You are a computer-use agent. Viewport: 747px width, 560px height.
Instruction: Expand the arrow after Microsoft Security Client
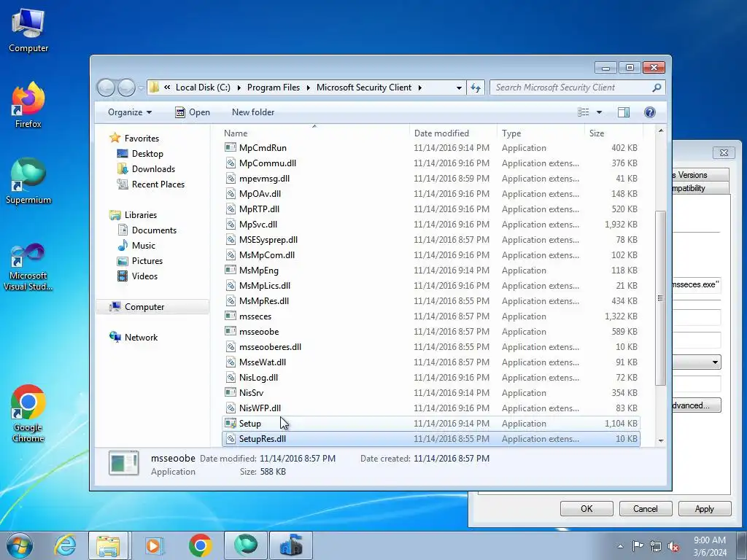coord(419,87)
